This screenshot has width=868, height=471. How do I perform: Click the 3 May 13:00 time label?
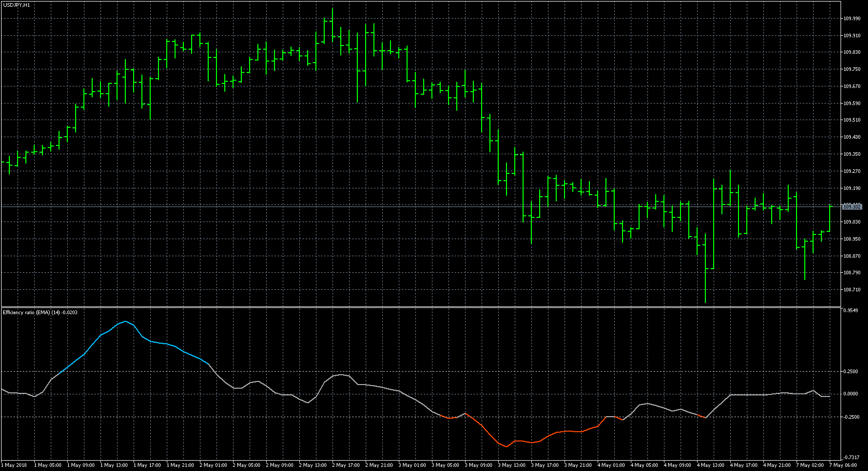[x=512, y=465]
